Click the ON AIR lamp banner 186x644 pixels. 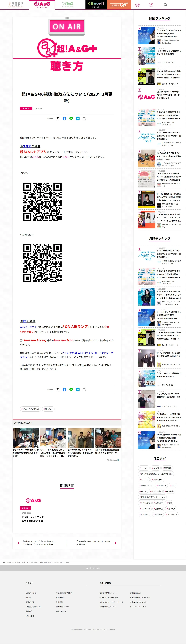[x=67, y=27]
